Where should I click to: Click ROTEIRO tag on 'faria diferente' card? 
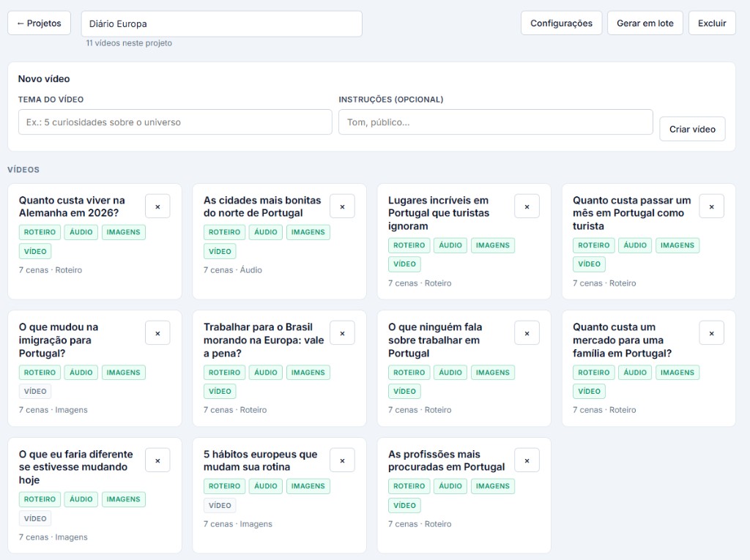click(x=40, y=499)
